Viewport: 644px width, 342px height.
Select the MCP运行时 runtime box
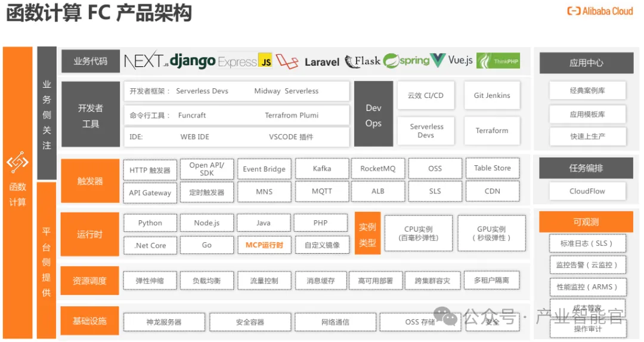coord(264,245)
